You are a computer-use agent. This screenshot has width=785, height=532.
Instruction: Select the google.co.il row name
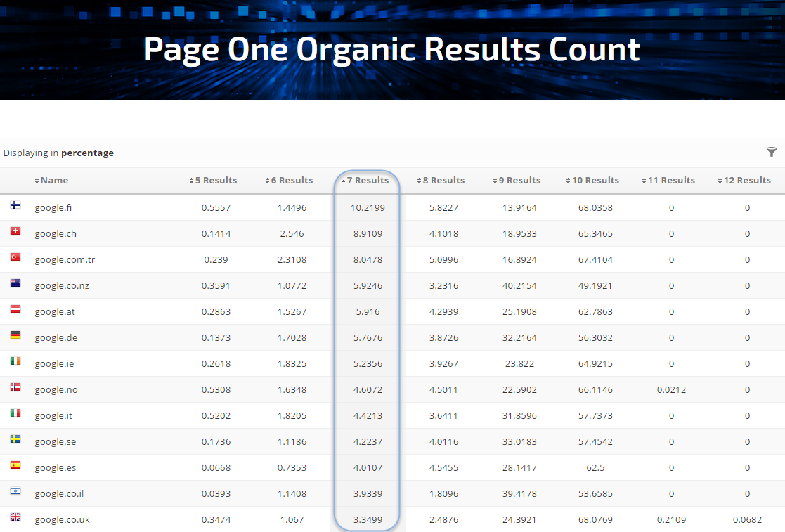[x=59, y=494]
